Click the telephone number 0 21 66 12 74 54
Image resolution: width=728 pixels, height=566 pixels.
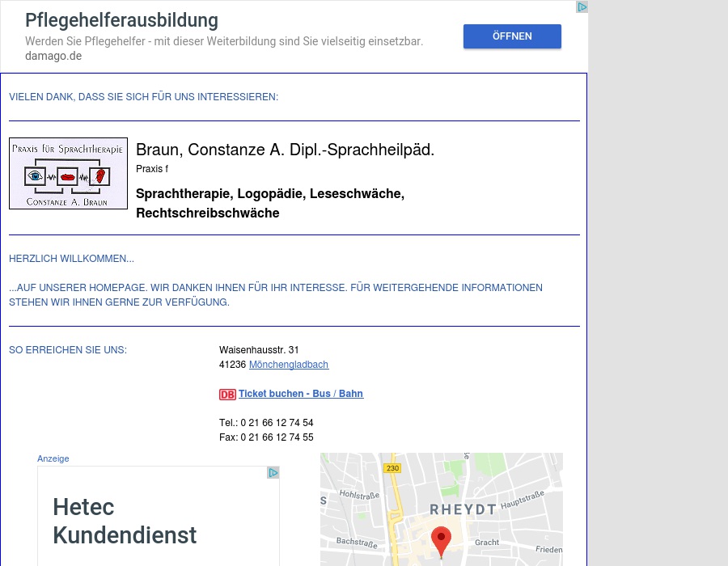click(277, 423)
